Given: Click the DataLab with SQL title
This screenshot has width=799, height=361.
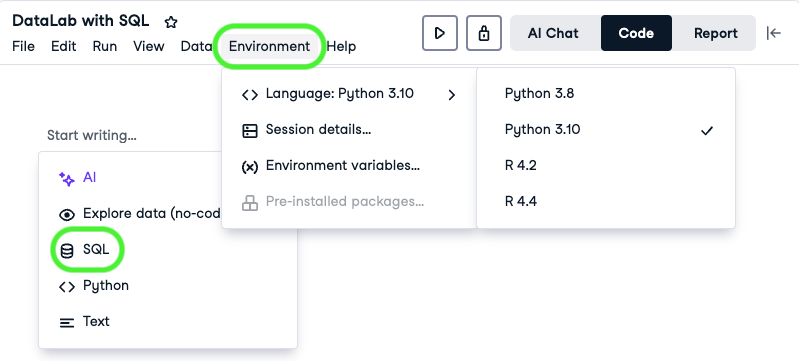Looking at the screenshot, I should click(81, 21).
